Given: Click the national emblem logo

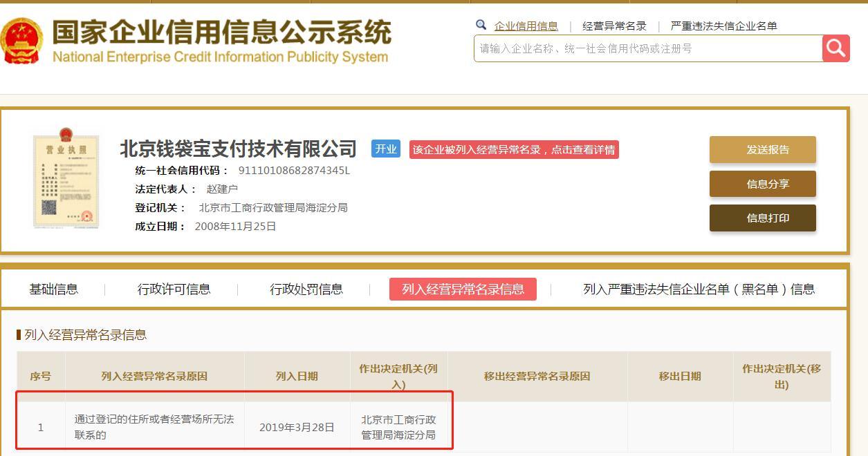Looking at the screenshot, I should (x=22, y=40).
